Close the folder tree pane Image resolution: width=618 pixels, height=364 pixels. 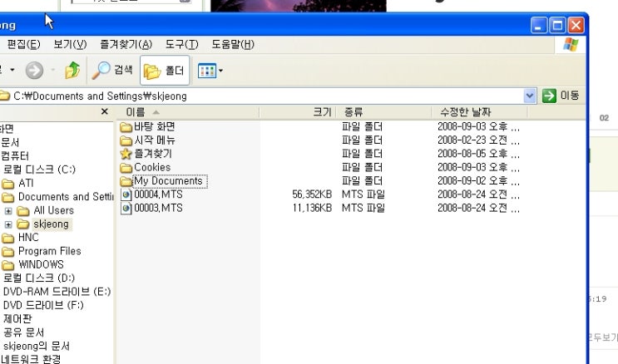104,111
